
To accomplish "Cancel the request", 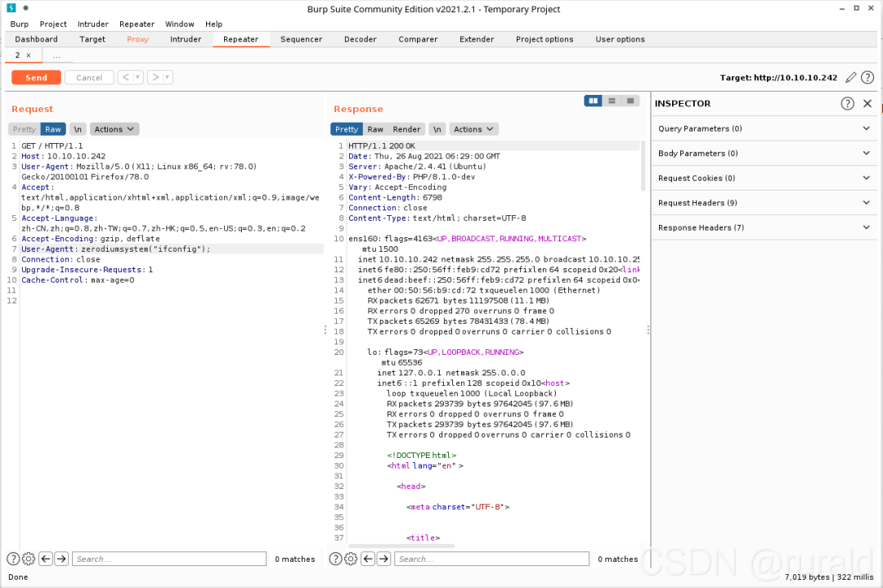I will pyautogui.click(x=89, y=78).
